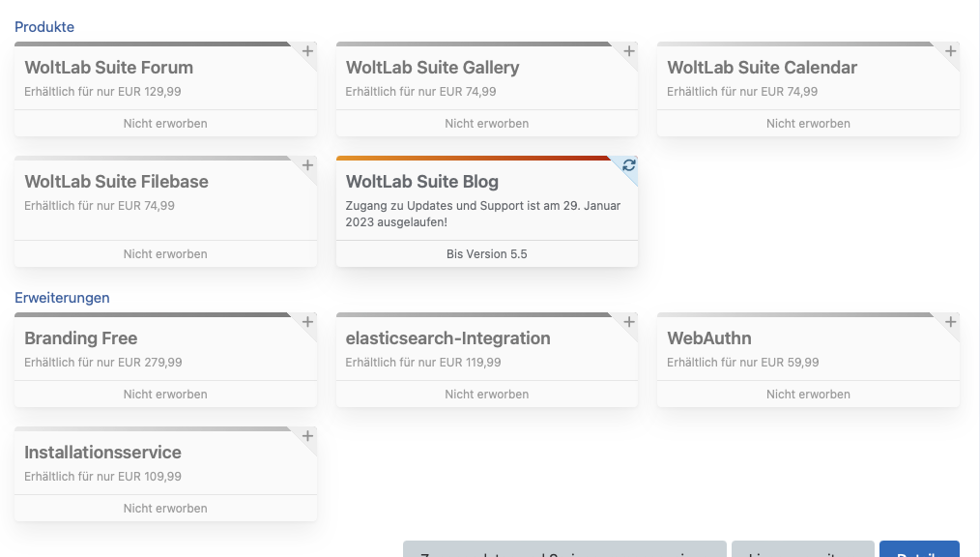Select the WoltLab Suite Blog title
The image size is (980, 557).
click(x=421, y=182)
